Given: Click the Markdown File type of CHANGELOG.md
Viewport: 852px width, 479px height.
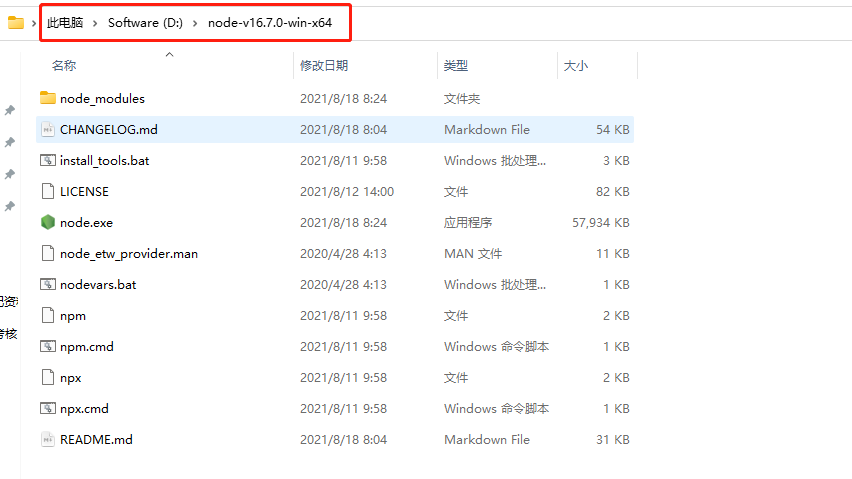Looking at the screenshot, I should (487, 130).
